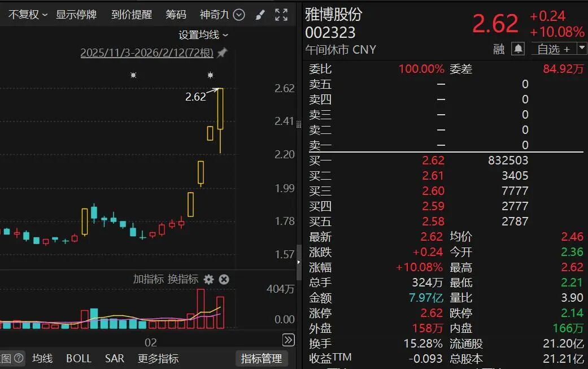Enable 到价提醒 price alerts
Viewport: 588px width, 369px height.
(131, 15)
